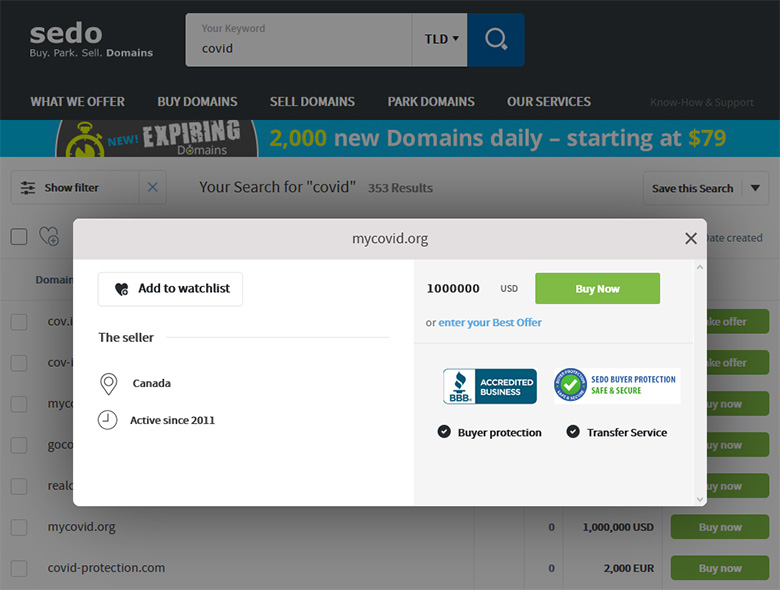The width and height of the screenshot is (780, 590).
Task: Click the 353 Results text
Action: point(400,188)
